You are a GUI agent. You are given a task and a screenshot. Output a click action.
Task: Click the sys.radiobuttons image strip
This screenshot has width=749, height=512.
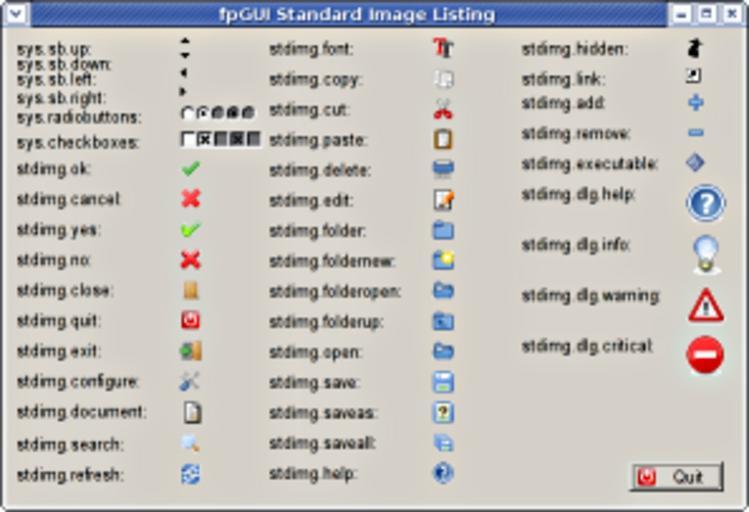click(218, 114)
